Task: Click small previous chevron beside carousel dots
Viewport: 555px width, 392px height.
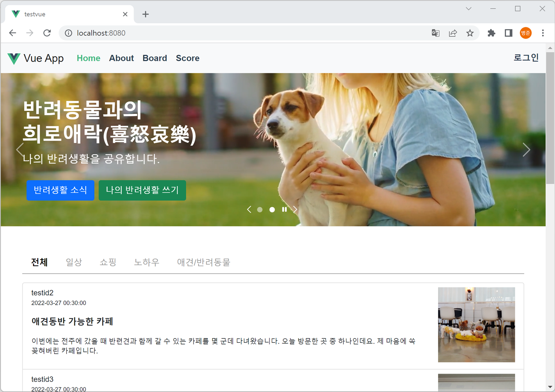Action: [x=249, y=209]
